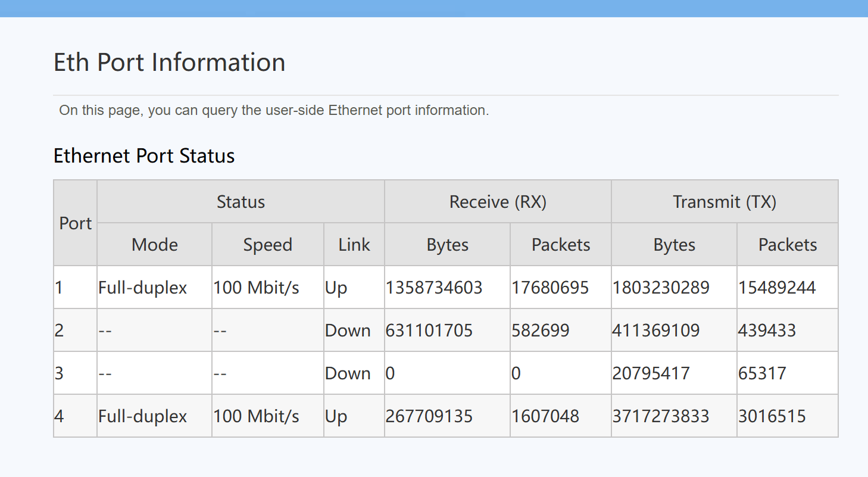Image resolution: width=868 pixels, height=477 pixels.
Task: Select RX bytes value "631101705"
Action: pyautogui.click(x=448, y=331)
